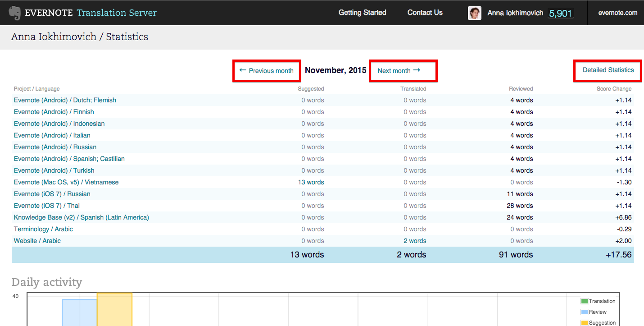The width and height of the screenshot is (644, 326).
Task: Open Detailed Statistics link
Action: coord(608,70)
